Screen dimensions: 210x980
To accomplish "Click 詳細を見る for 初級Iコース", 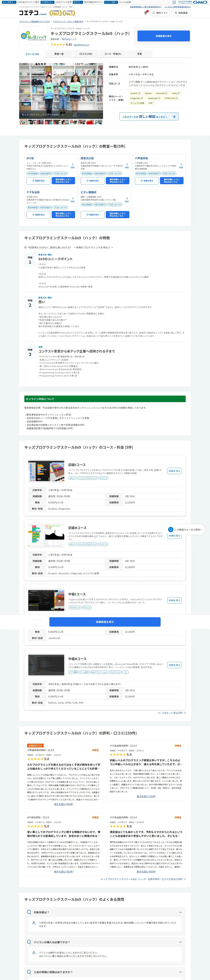I will (x=174, y=471).
